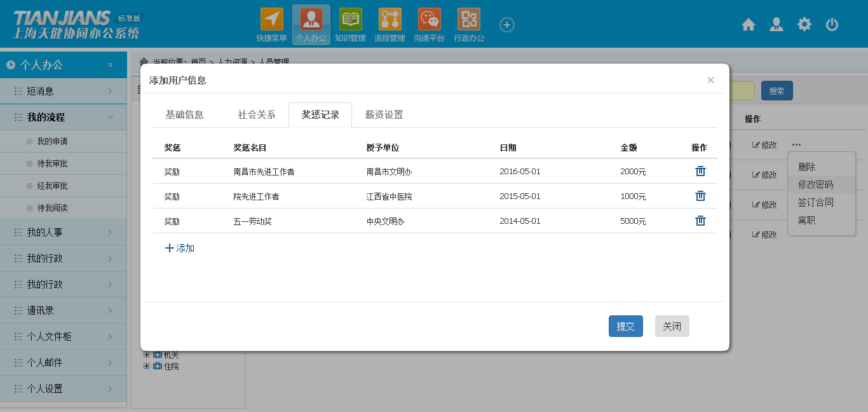
Task: Click the 提交 submit button
Action: 625,326
